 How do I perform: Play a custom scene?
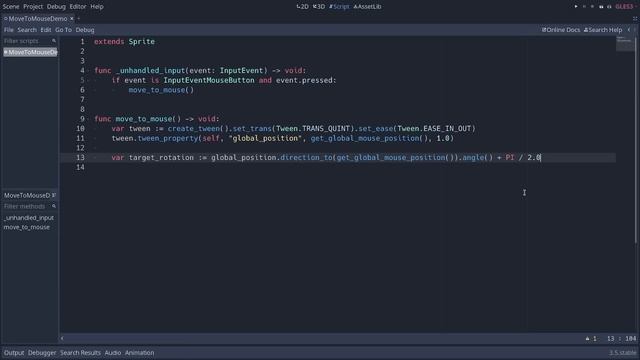pyautogui.click(x=609, y=7)
